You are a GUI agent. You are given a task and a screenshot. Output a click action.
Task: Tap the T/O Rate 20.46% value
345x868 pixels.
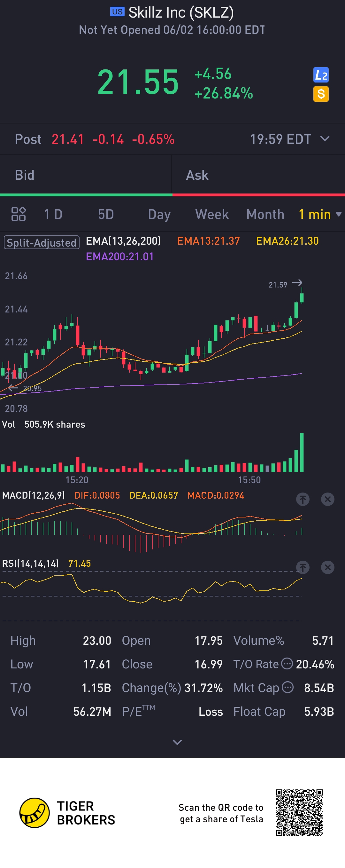315,664
